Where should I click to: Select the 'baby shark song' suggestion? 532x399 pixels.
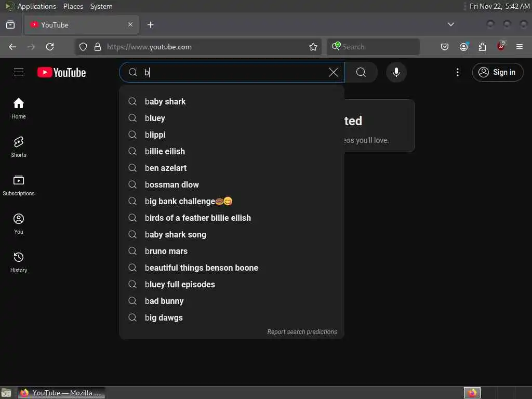coord(232,234)
